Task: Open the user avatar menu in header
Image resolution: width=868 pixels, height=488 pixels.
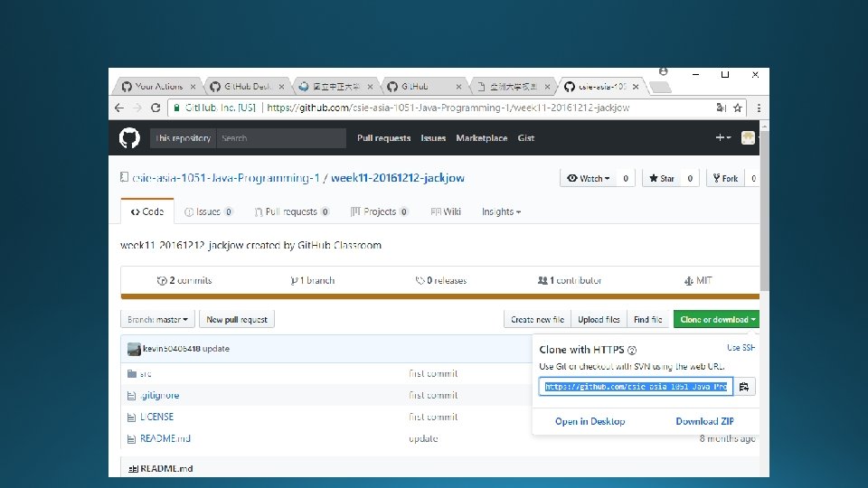Action: pyautogui.click(x=748, y=137)
